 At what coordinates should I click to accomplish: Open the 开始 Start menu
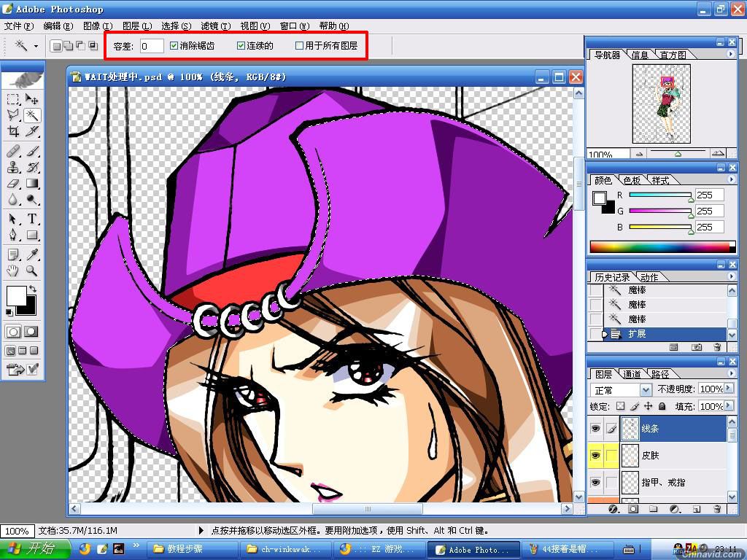pos(35,549)
